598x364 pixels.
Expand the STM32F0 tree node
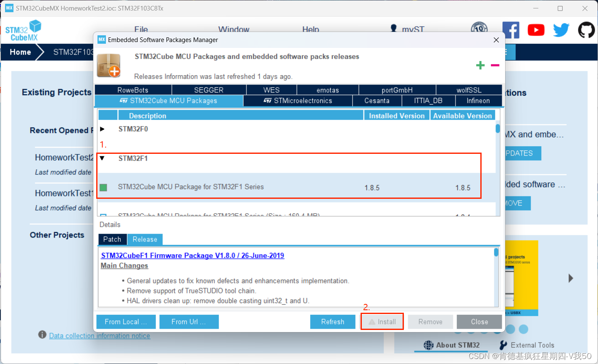(x=102, y=129)
